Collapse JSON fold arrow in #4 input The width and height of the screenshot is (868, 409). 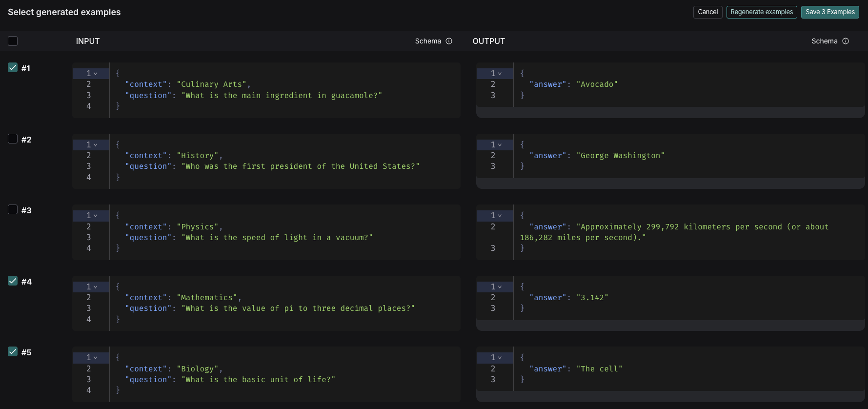pyautogui.click(x=96, y=287)
